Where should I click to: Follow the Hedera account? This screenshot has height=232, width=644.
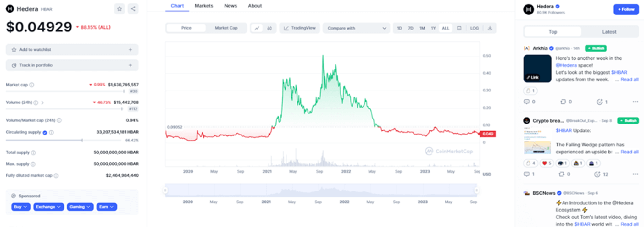tap(626, 9)
